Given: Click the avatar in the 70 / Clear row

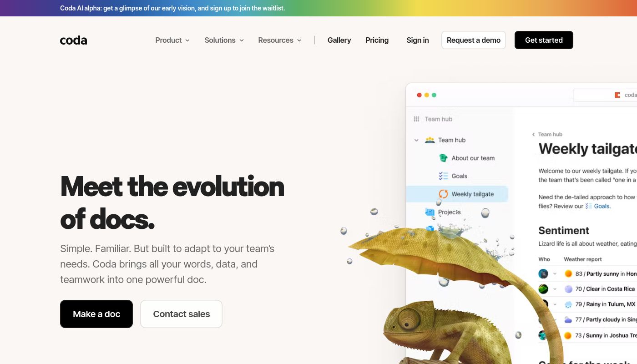Looking at the screenshot, I should click(x=543, y=289).
